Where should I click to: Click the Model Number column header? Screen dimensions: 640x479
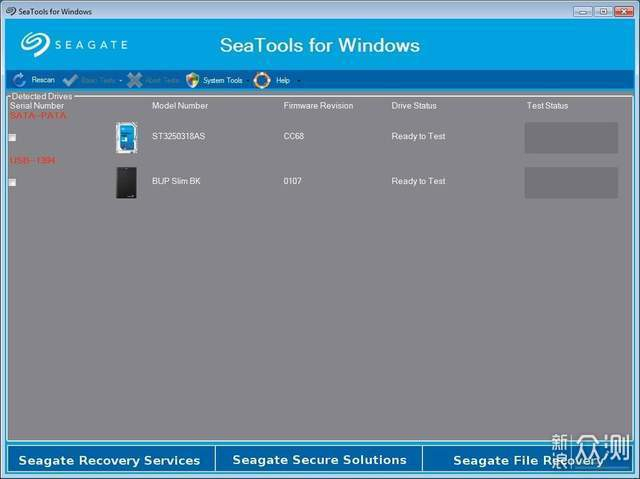click(180, 106)
